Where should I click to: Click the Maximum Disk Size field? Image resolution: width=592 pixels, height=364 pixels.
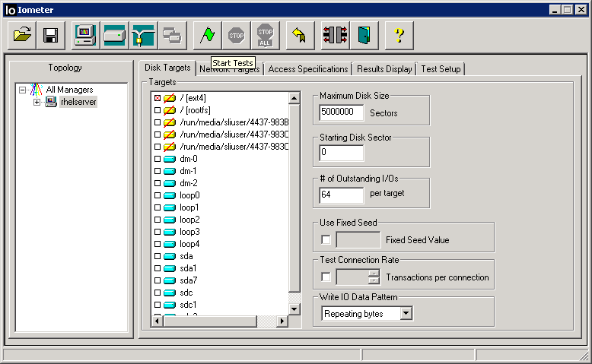(342, 113)
